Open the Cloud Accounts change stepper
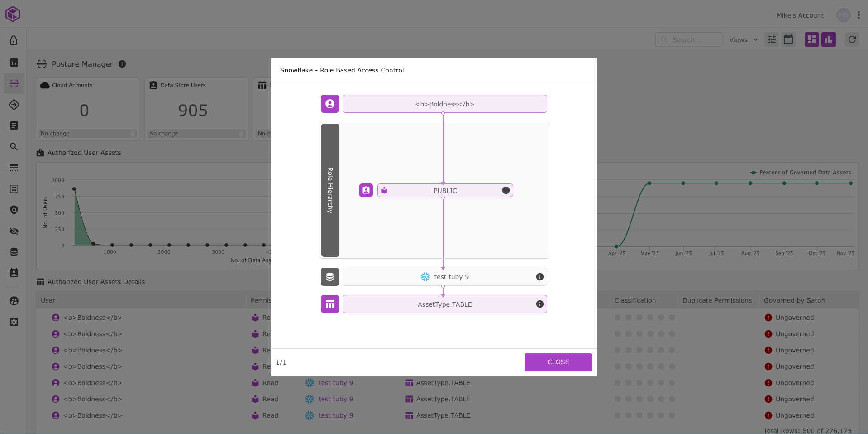Screen dimensions: 868x434 (133, 134)
